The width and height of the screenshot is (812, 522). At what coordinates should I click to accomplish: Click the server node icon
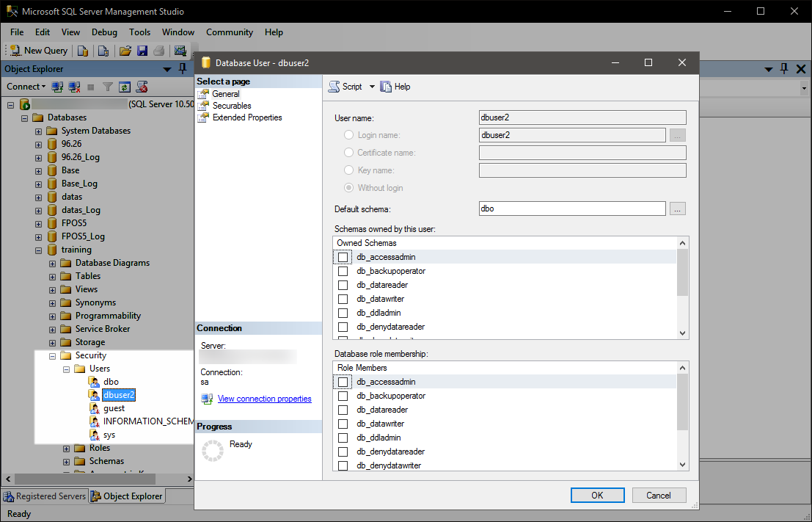25,104
